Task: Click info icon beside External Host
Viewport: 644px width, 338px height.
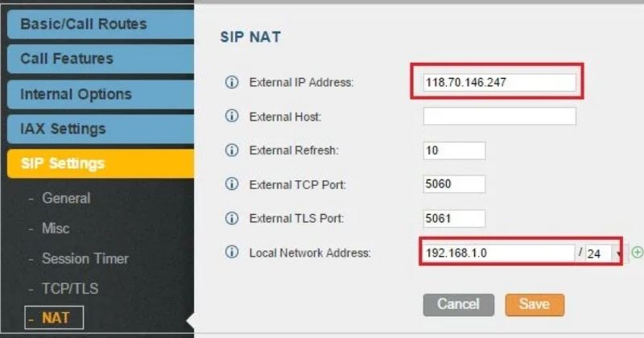Action: [232, 116]
